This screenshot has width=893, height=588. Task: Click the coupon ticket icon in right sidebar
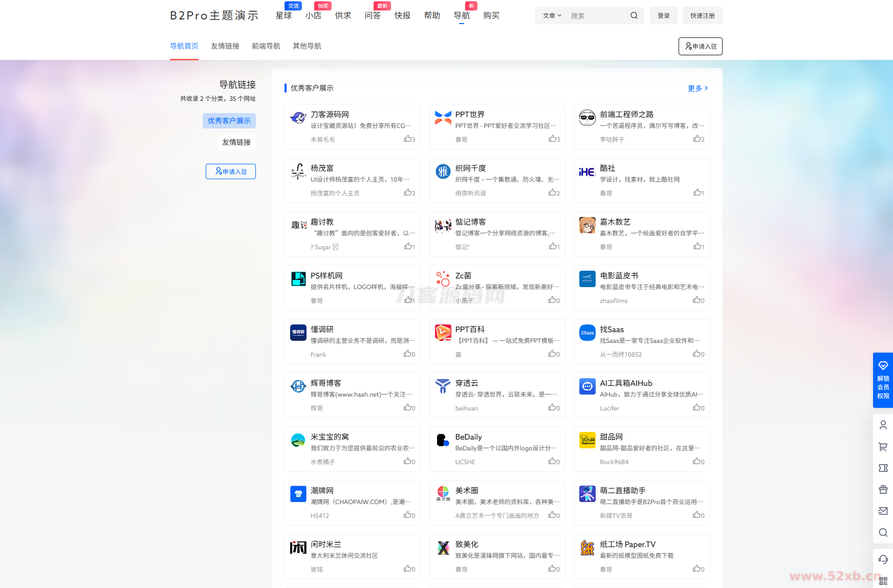click(883, 468)
